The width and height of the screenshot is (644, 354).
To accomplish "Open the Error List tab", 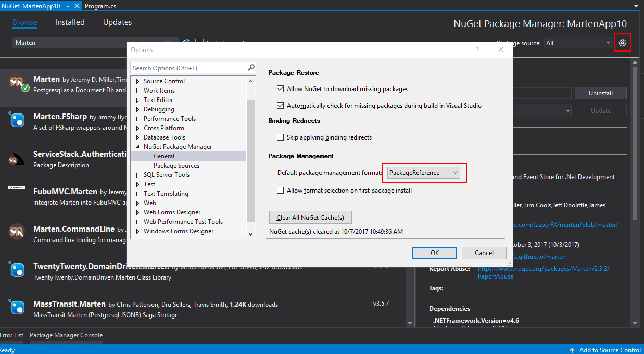I will pos(11,335).
